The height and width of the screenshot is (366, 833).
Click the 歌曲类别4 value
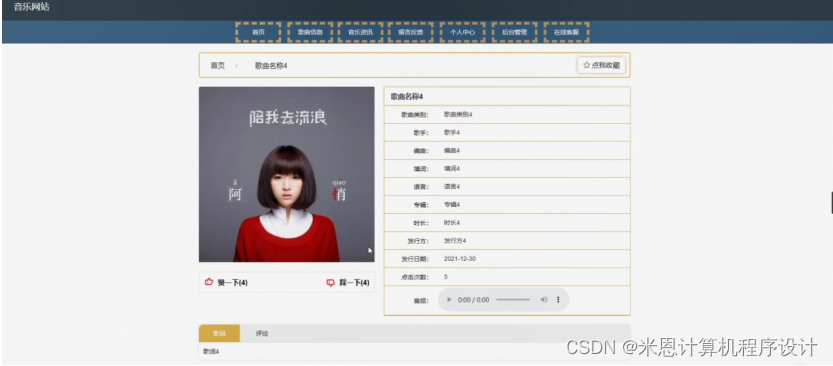pos(458,115)
